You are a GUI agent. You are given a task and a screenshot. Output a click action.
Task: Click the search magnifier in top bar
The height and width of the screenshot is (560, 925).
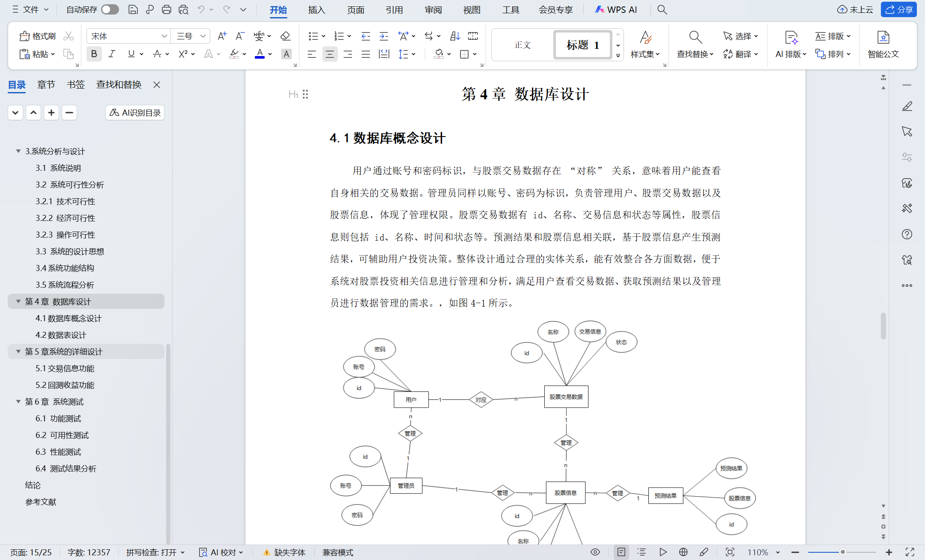tap(662, 9)
